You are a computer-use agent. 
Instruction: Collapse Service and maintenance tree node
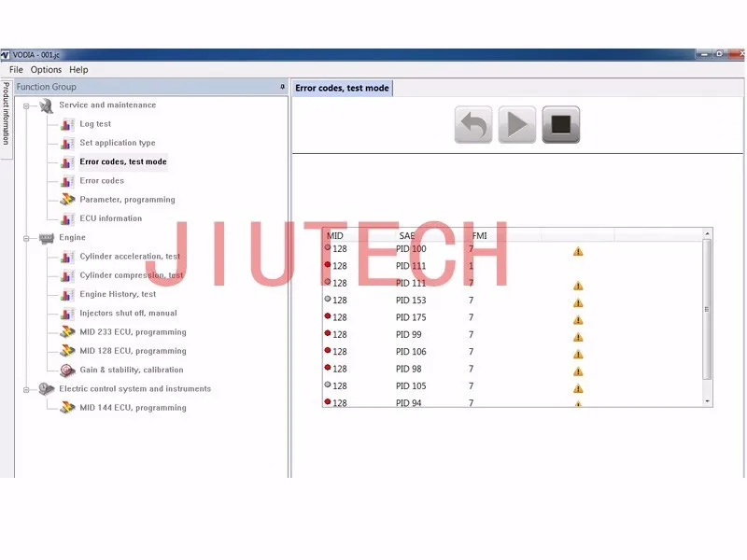point(27,105)
